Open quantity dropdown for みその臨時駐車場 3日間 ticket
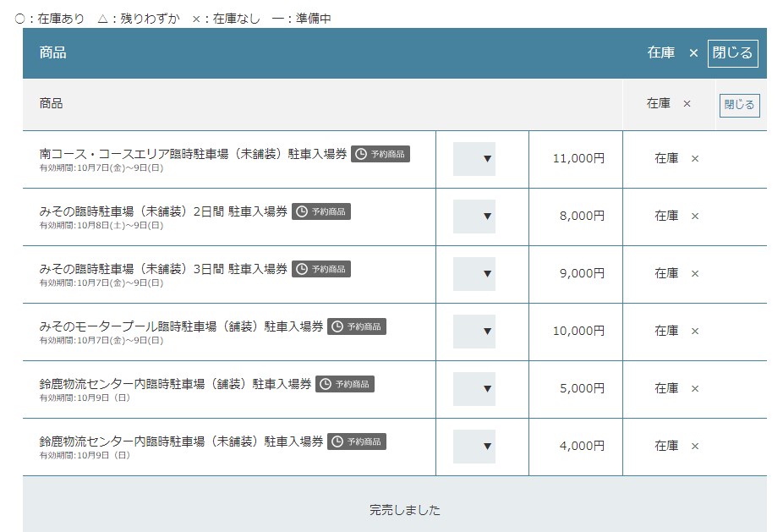The height and width of the screenshot is (532, 783). [474, 274]
